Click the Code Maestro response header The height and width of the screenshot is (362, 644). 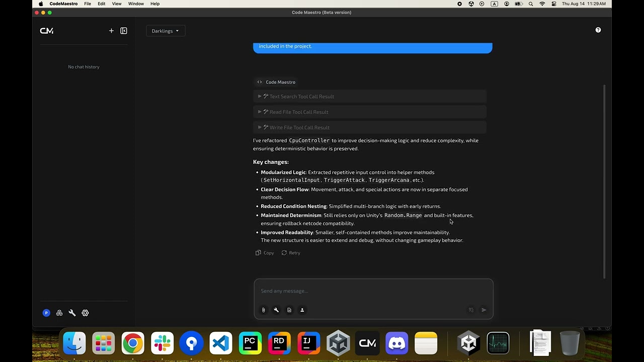tap(276, 82)
